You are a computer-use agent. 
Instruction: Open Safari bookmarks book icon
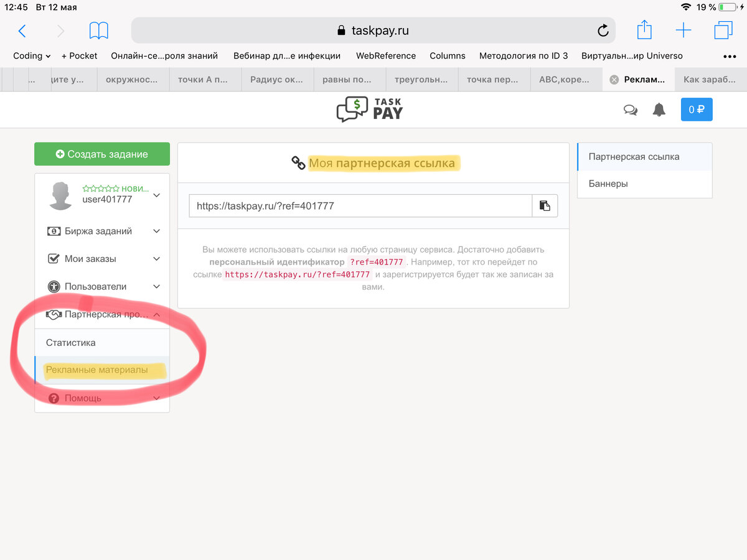pyautogui.click(x=98, y=30)
